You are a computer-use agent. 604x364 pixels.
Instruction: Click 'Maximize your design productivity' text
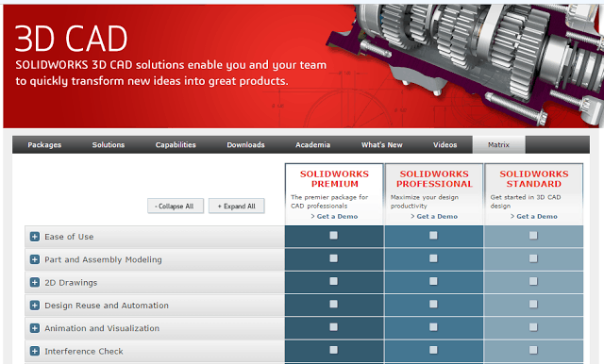(425, 202)
